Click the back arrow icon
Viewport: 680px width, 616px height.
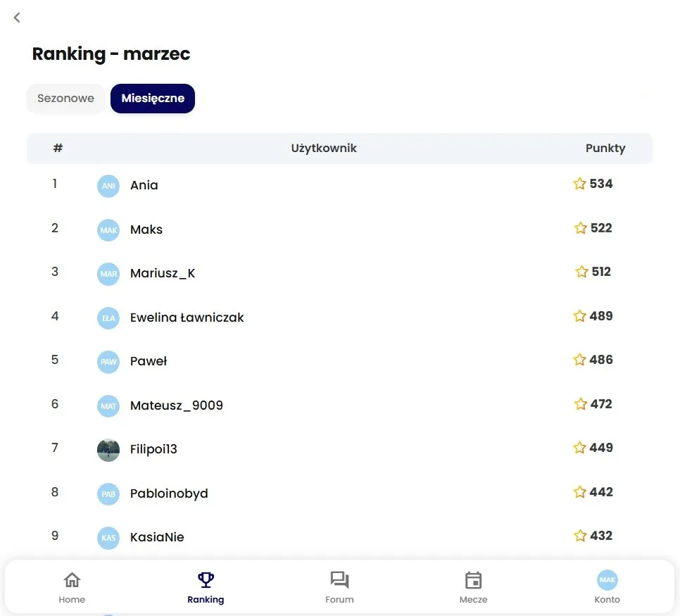[x=17, y=18]
